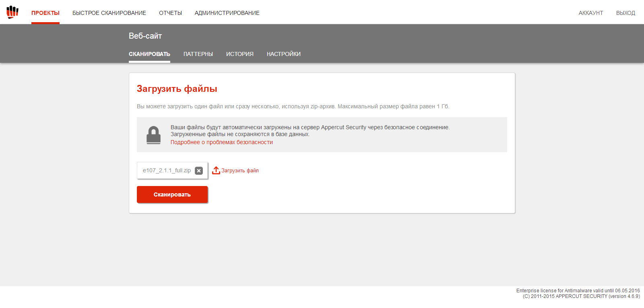Click the Appercut hand logo icon
The image size is (644, 308).
(12, 12)
